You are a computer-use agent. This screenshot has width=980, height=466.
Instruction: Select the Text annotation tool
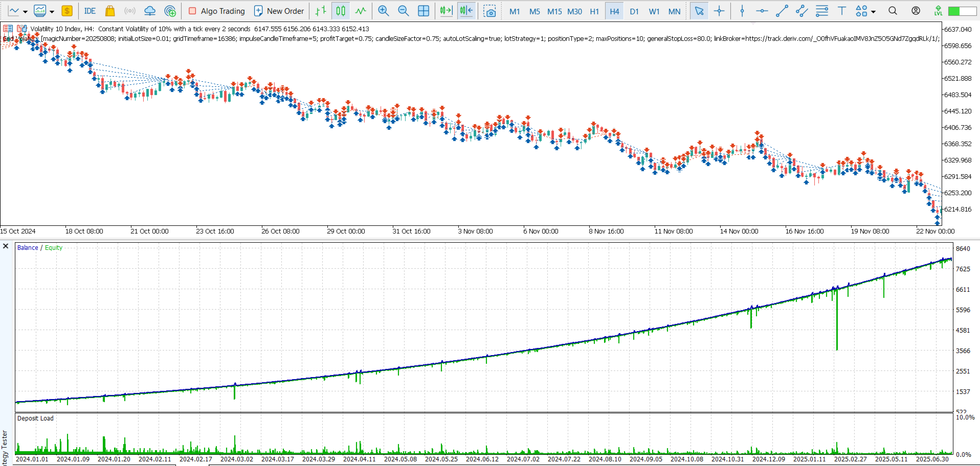[842, 10]
